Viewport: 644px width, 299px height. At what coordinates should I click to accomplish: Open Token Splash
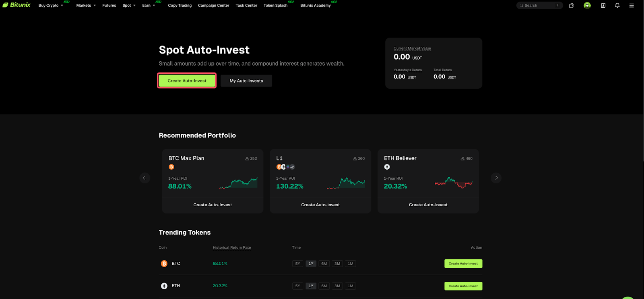click(x=275, y=6)
